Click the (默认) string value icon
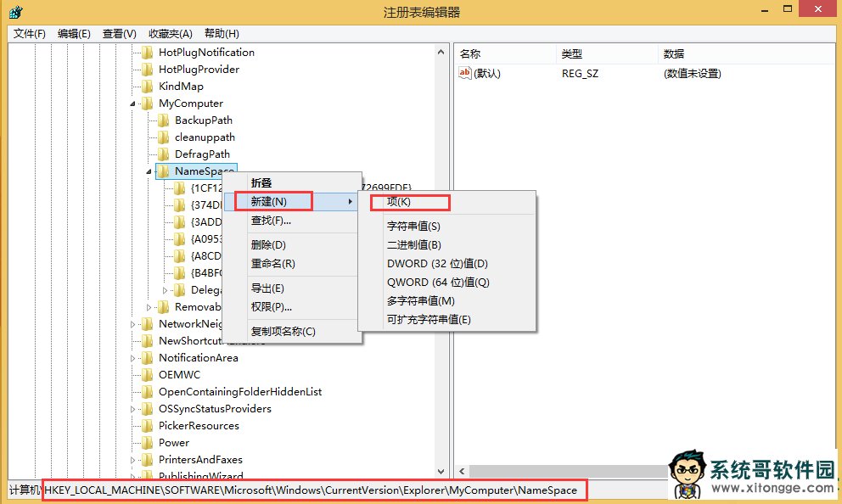 [464, 74]
